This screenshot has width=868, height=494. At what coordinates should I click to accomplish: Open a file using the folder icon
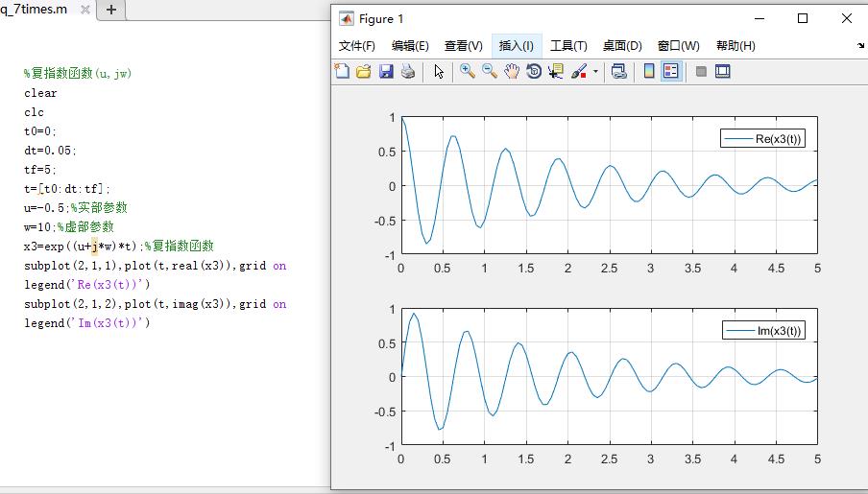tap(364, 71)
